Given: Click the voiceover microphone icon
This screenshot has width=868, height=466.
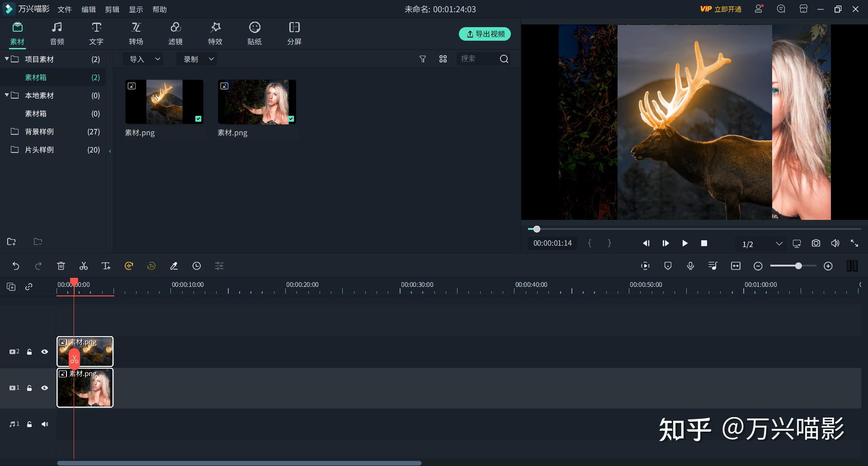Looking at the screenshot, I should (690, 266).
